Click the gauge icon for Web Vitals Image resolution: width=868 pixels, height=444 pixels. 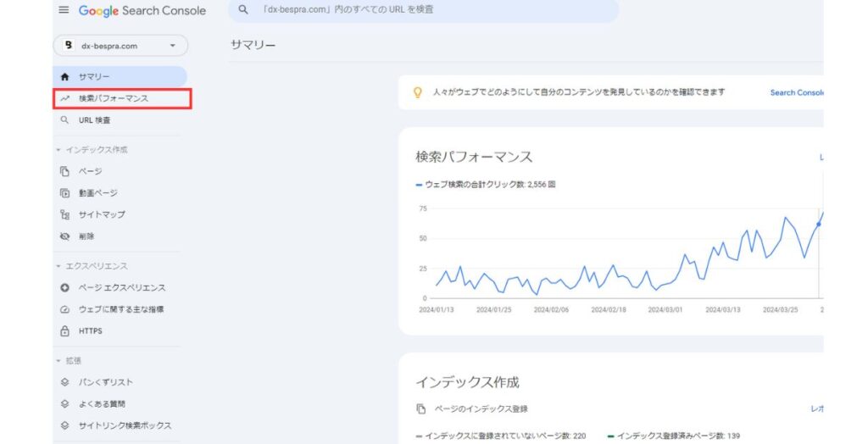(64, 309)
